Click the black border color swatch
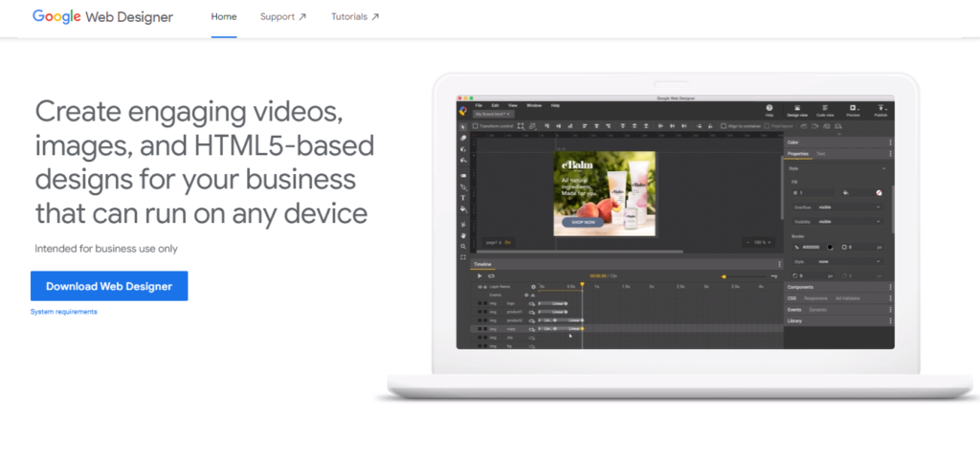The width and height of the screenshot is (980, 459). [x=831, y=248]
